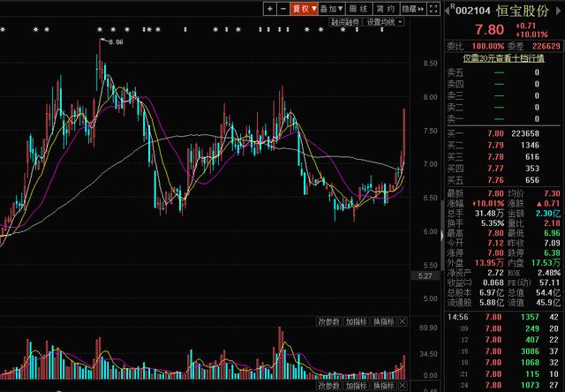Select the 卖三 order row
This screenshot has width=565, height=392.
pos(504,96)
